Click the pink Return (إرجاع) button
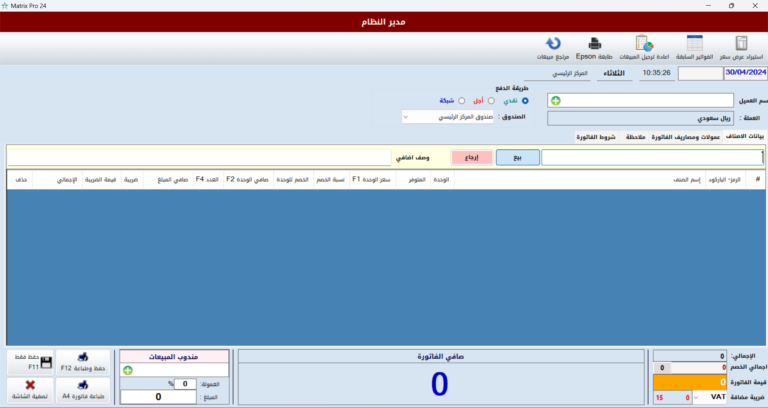Screen dimensions: 768x408 coord(472,157)
